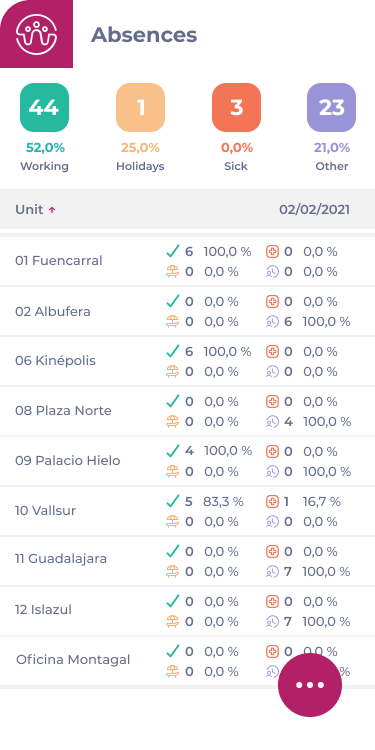Toggle the Unit sort arrow

pyautogui.click(x=52, y=210)
